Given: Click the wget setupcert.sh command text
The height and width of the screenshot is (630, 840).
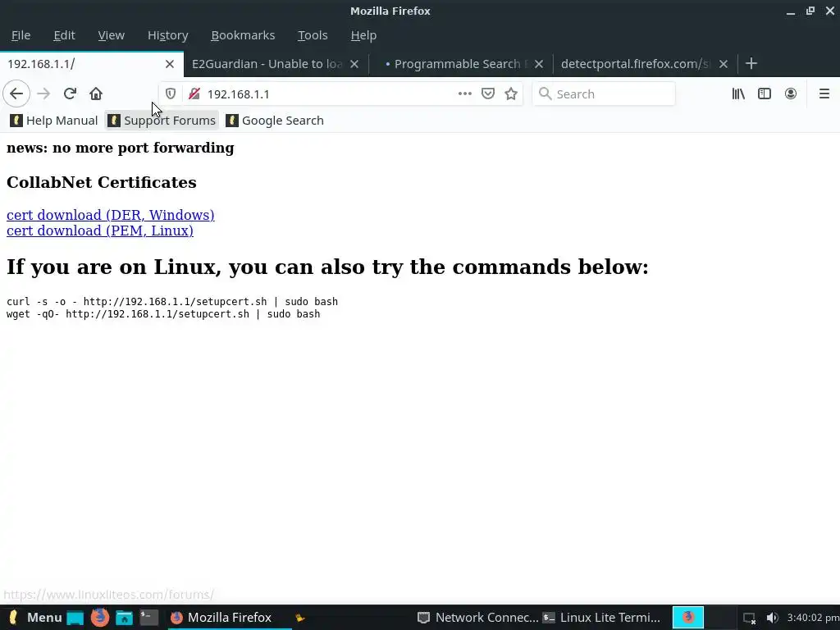Looking at the screenshot, I should pyautogui.click(x=163, y=314).
